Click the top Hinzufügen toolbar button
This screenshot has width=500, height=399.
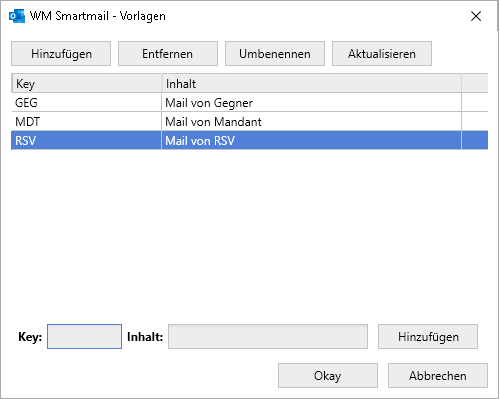pyautogui.click(x=61, y=54)
